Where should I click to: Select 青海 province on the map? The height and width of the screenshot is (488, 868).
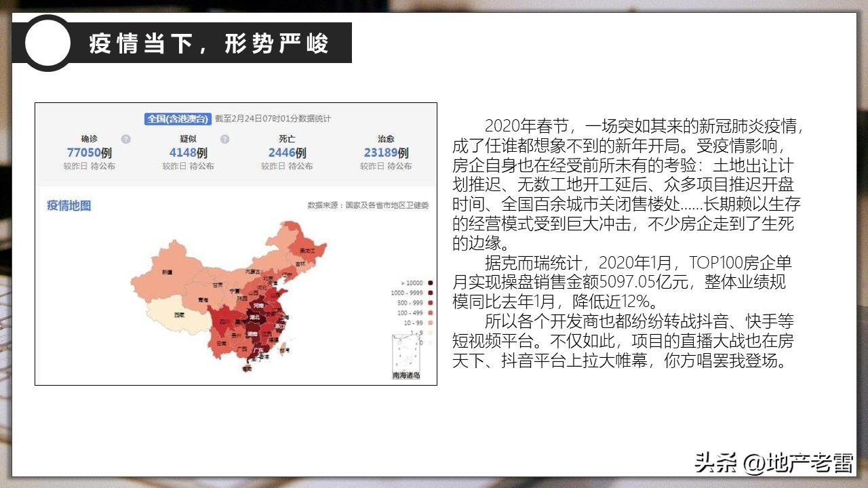[203, 300]
